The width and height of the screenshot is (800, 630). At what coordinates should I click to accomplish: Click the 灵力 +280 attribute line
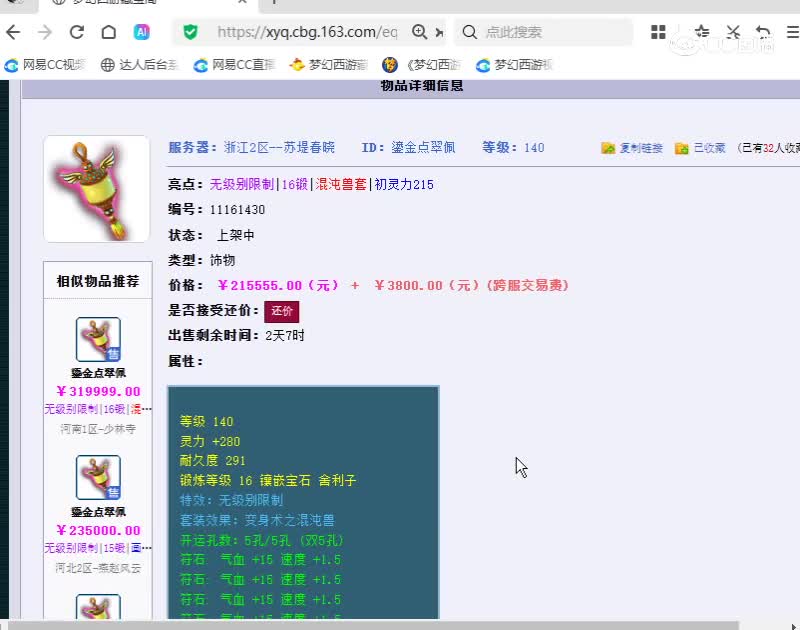(x=210, y=441)
